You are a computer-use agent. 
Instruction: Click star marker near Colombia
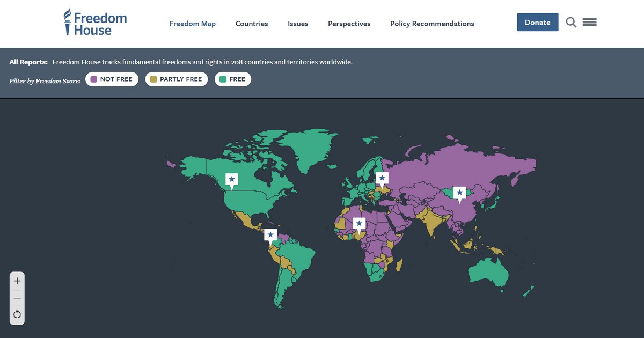pos(270,235)
